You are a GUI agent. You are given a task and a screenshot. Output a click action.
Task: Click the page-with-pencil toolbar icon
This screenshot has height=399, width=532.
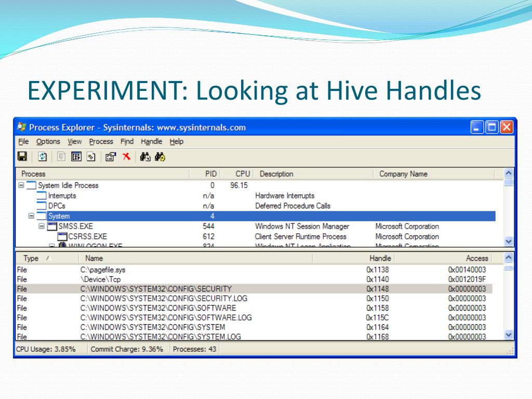91,157
